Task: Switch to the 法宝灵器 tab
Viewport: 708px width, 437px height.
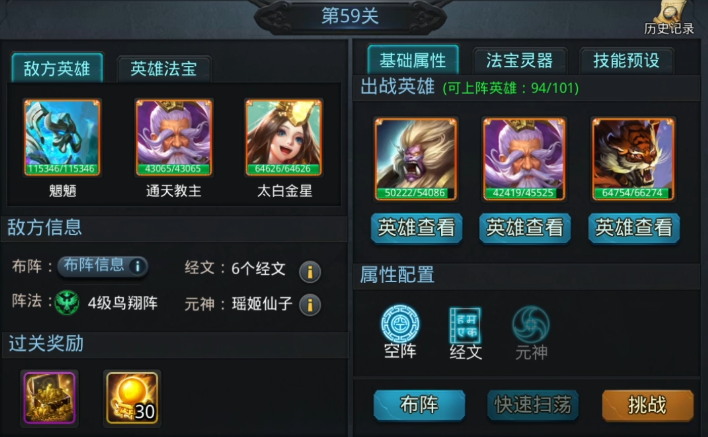Action: (520, 60)
